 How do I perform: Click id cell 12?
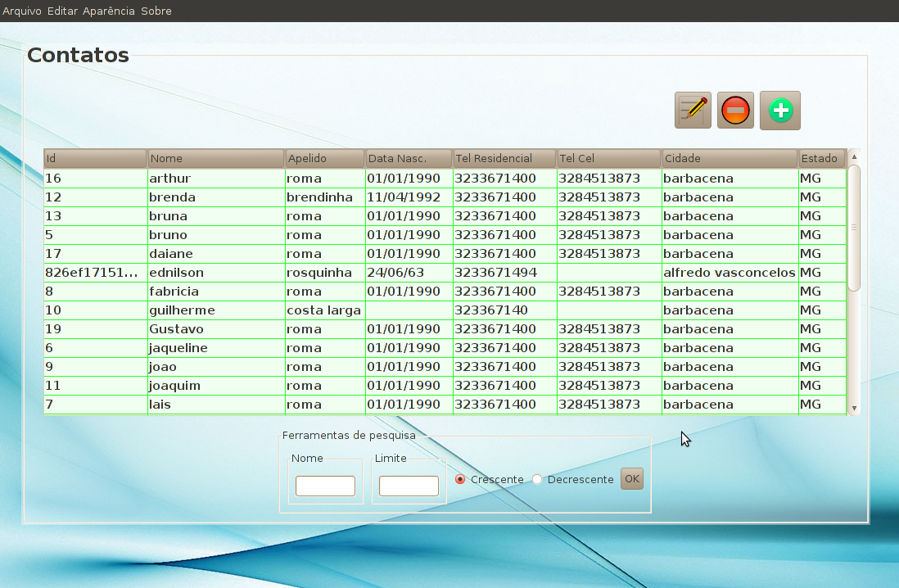95,197
